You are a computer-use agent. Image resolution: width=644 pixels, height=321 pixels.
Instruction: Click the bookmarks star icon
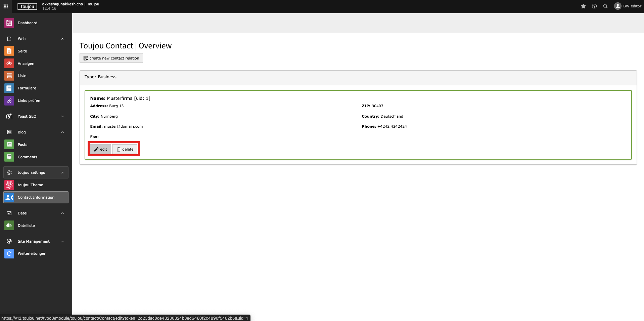point(583,6)
